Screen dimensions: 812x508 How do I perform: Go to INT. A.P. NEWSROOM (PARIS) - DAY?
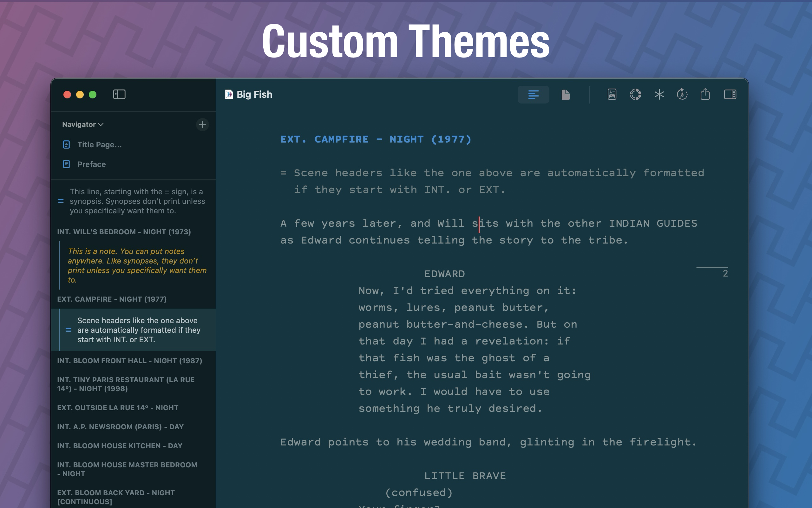pos(120,427)
